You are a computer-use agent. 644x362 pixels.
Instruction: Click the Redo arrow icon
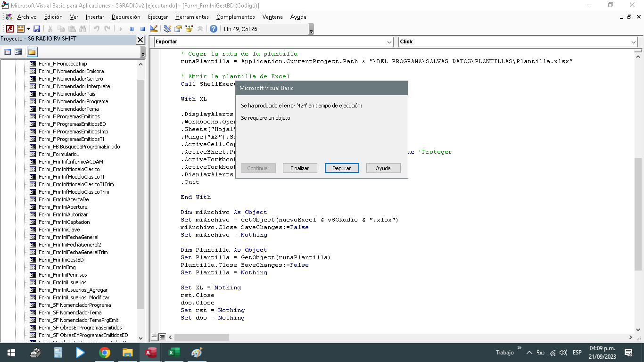click(x=107, y=29)
